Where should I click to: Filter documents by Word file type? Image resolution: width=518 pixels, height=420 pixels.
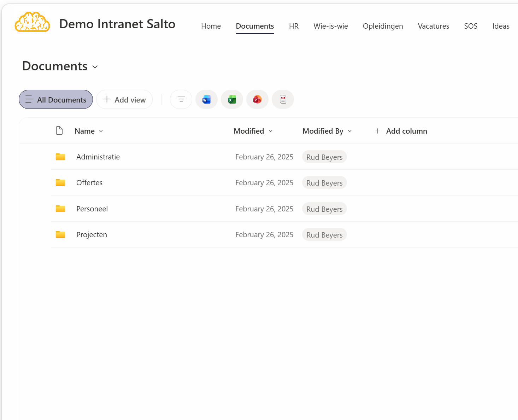[206, 99]
